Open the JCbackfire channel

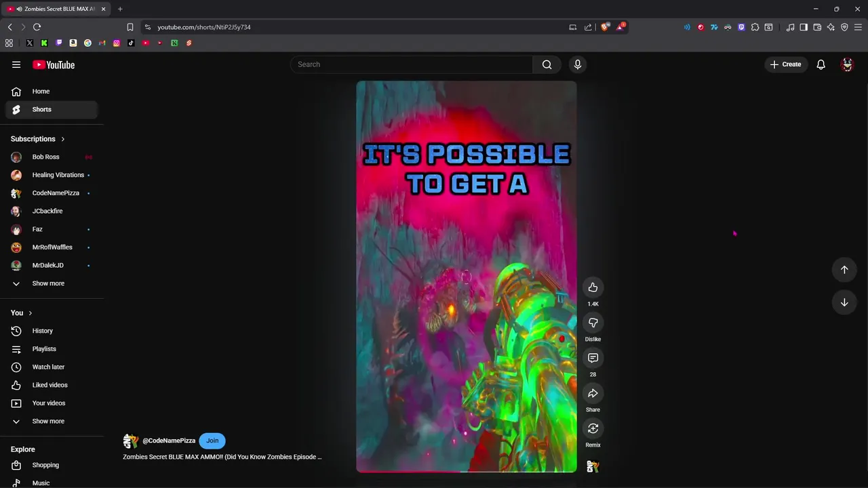point(52,211)
